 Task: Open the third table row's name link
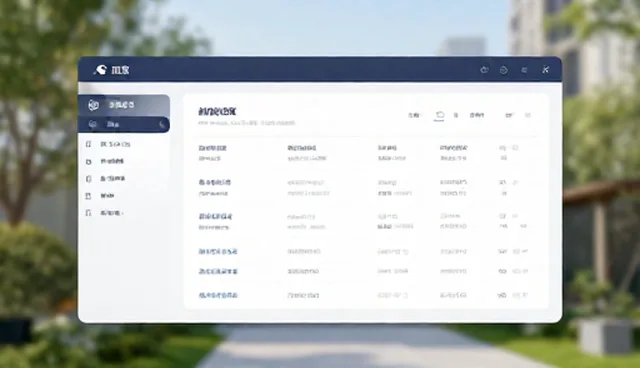point(215,217)
